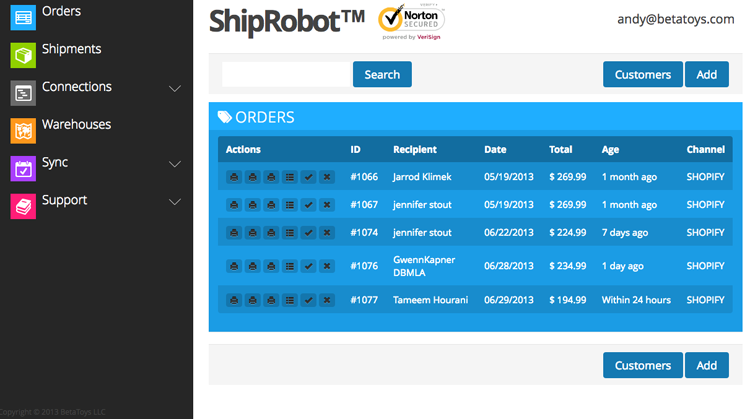
Task: Click the pink Support book icon
Action: pyautogui.click(x=23, y=206)
